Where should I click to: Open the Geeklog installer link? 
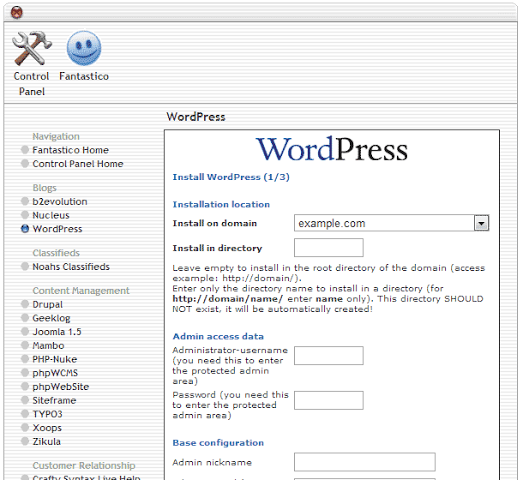51,318
